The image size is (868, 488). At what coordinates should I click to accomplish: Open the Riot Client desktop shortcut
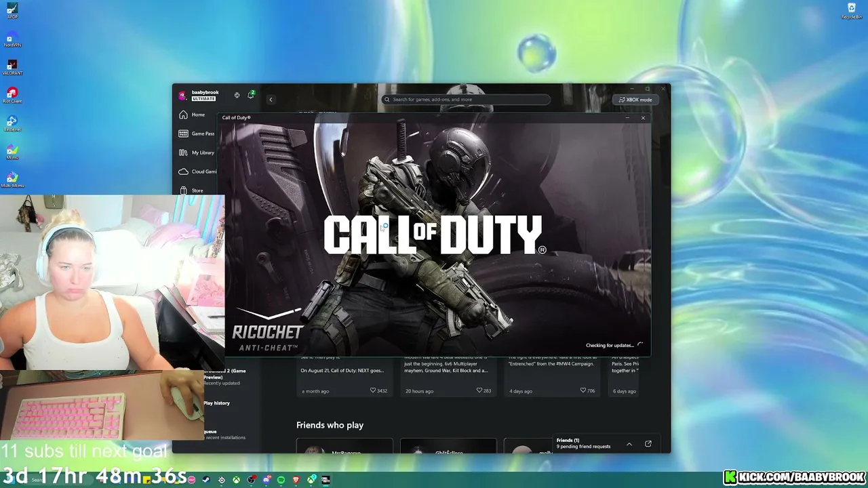click(x=12, y=96)
